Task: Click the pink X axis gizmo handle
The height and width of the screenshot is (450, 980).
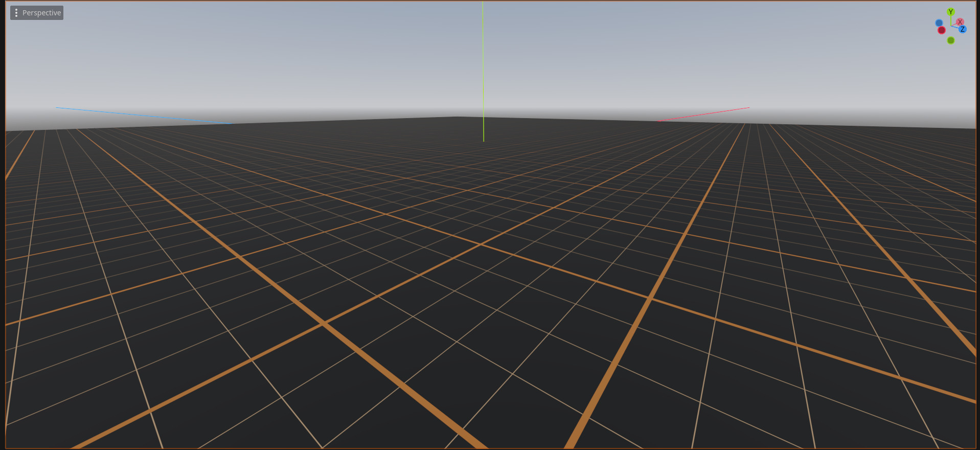Action: (960, 22)
